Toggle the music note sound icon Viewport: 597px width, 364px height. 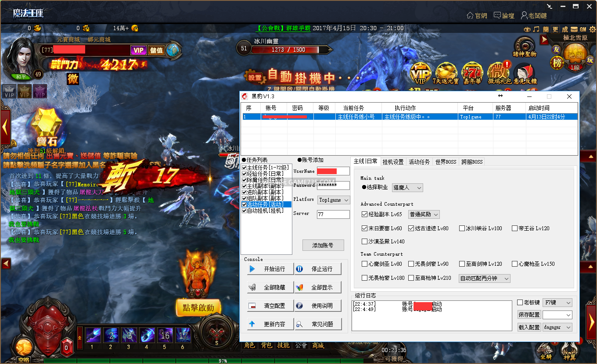[x=536, y=29]
